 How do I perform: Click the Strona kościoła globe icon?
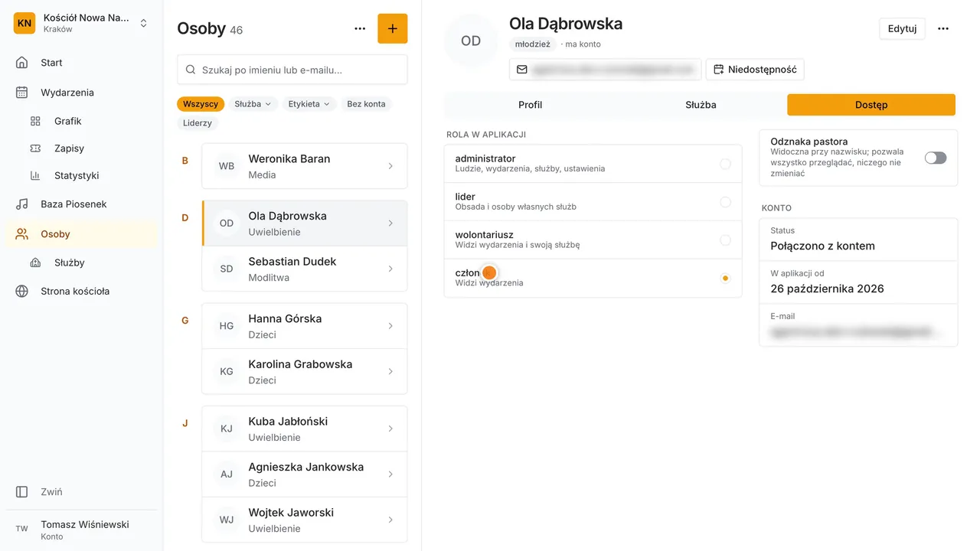coord(22,292)
